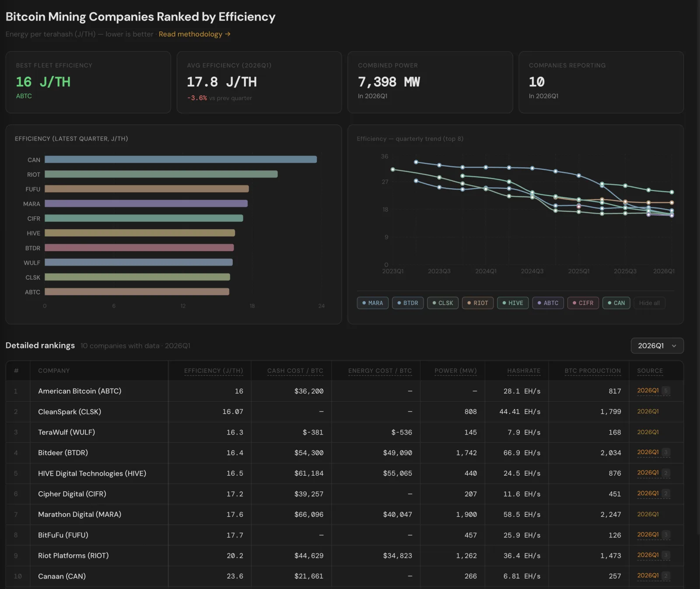Click the Best Fleet Efficiency 16 J/TH value
700x589 pixels.
(x=43, y=82)
